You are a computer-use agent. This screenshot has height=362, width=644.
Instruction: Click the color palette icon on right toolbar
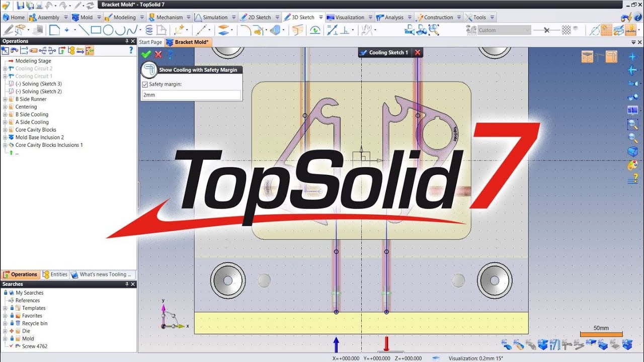(x=632, y=165)
